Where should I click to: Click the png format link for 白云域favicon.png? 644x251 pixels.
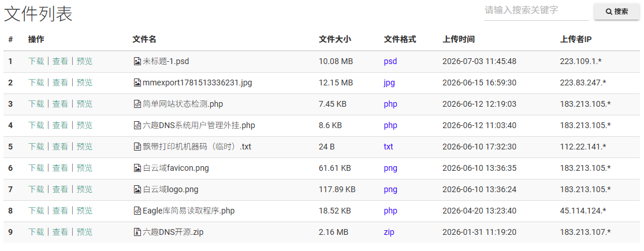pos(390,168)
